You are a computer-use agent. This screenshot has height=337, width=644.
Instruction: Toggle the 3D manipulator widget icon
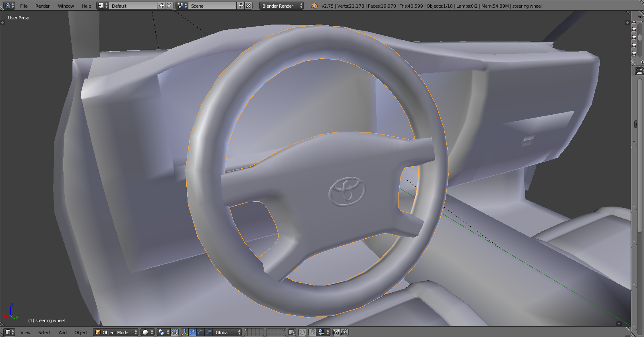[x=184, y=332]
